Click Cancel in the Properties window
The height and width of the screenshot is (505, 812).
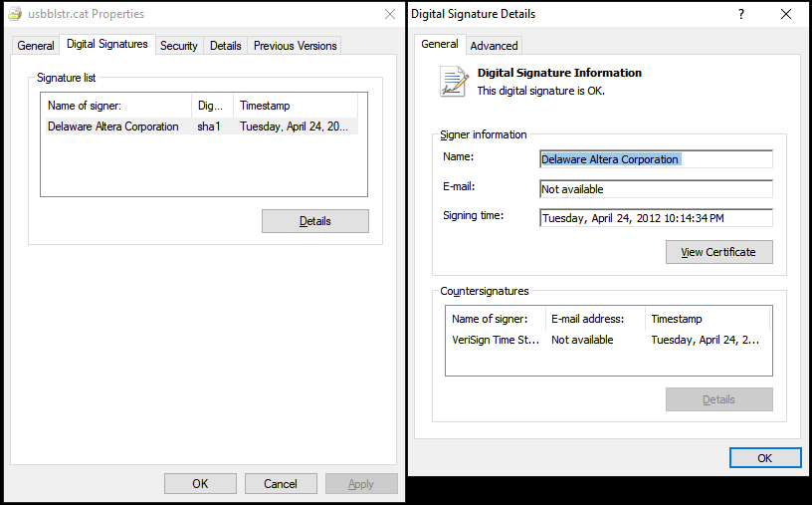pyautogui.click(x=281, y=484)
